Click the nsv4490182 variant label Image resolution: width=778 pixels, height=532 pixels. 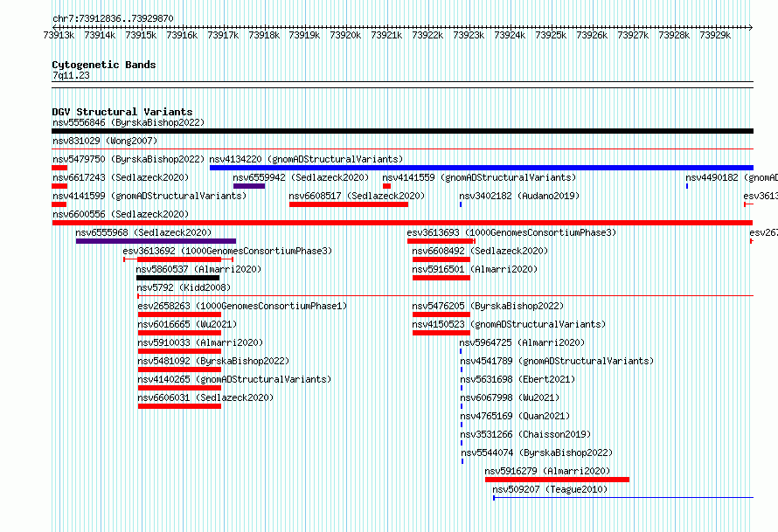(732, 177)
